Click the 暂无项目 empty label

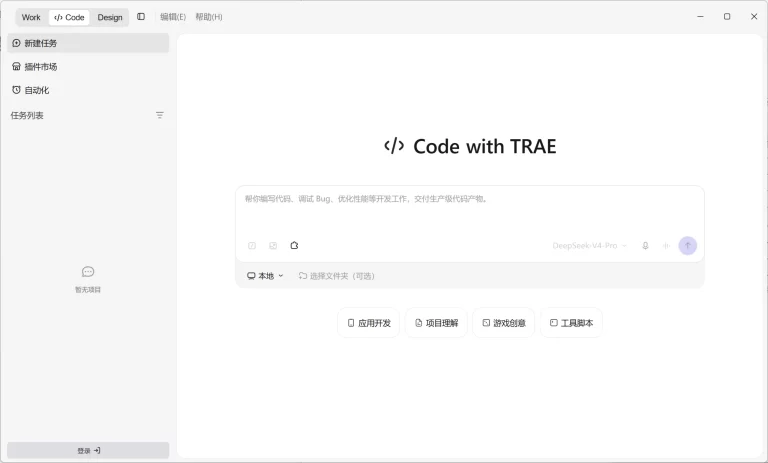coord(88,290)
